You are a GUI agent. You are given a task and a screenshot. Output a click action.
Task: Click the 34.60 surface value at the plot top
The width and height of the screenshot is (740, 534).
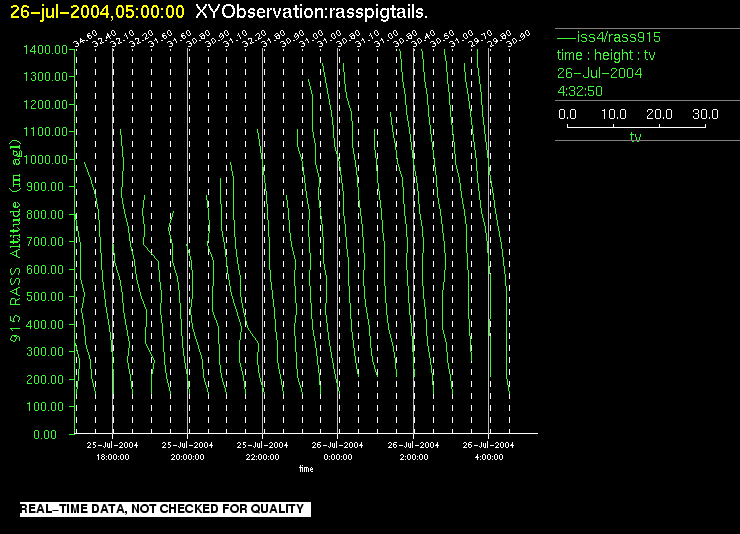pos(85,39)
